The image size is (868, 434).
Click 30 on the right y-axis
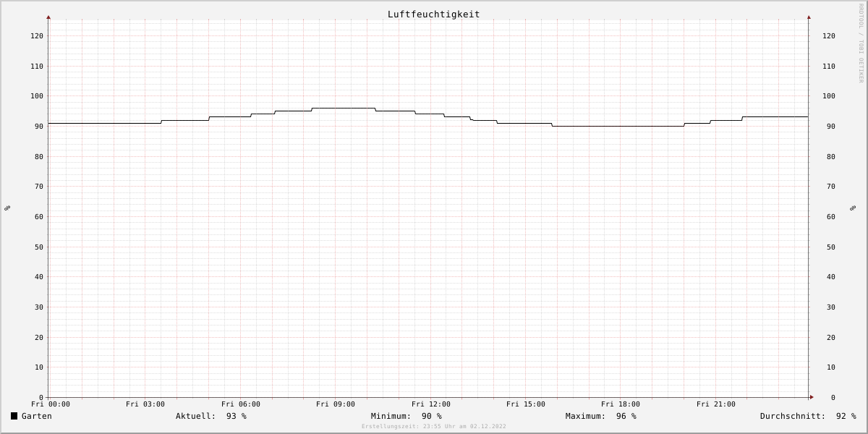pos(830,307)
